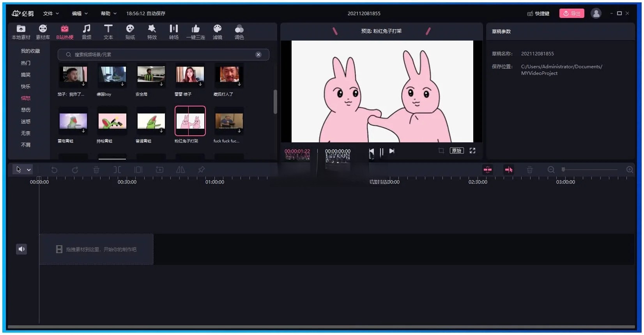This screenshot has width=644, height=335.
Task: Switch to the 悲伤 category
Action: pos(26,110)
